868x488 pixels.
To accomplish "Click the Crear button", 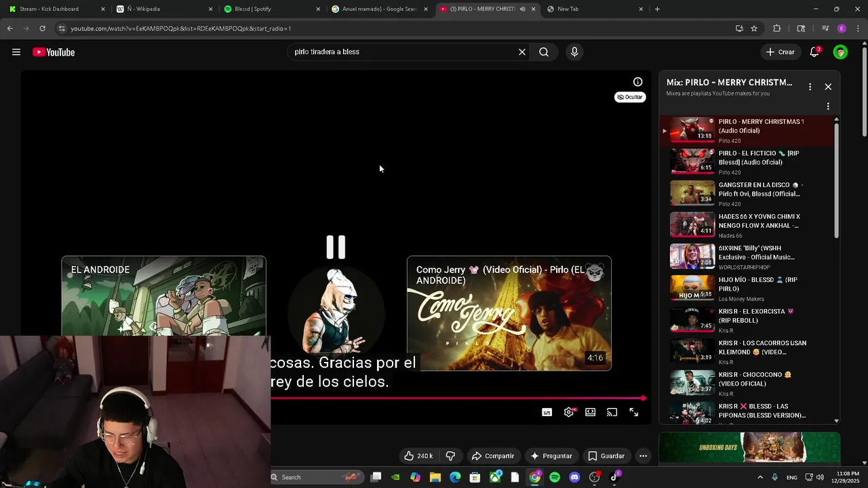I will [780, 52].
